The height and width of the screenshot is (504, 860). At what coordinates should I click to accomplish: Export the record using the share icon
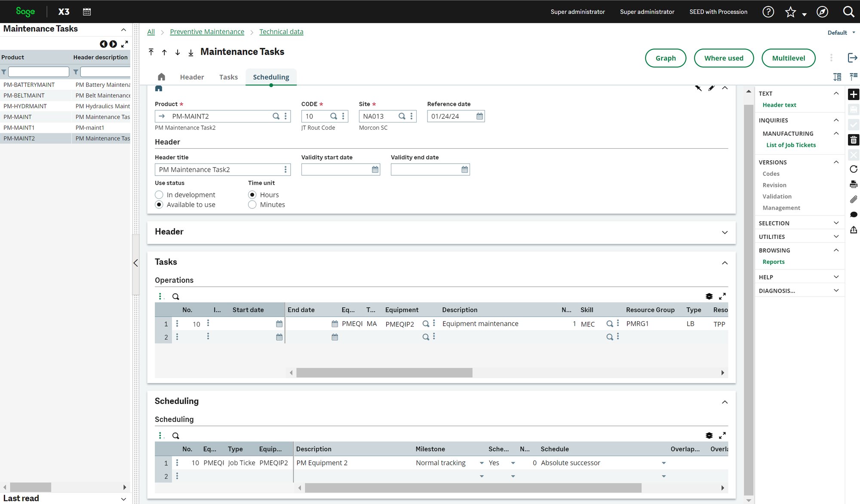pyautogui.click(x=854, y=229)
